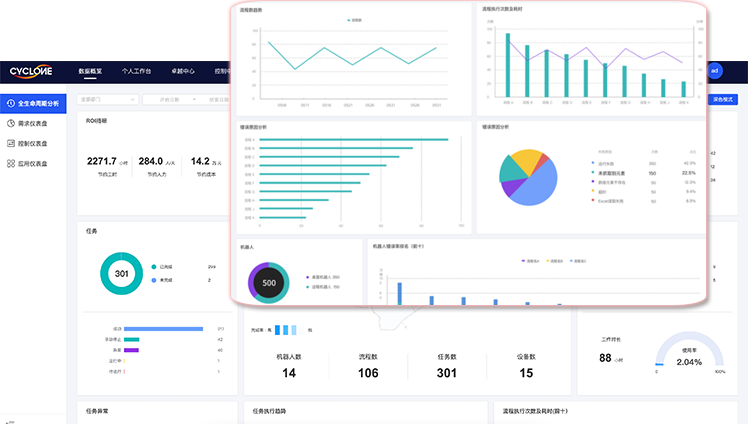Click the 301 task donut chart
The image size is (748, 425).
[x=121, y=273]
